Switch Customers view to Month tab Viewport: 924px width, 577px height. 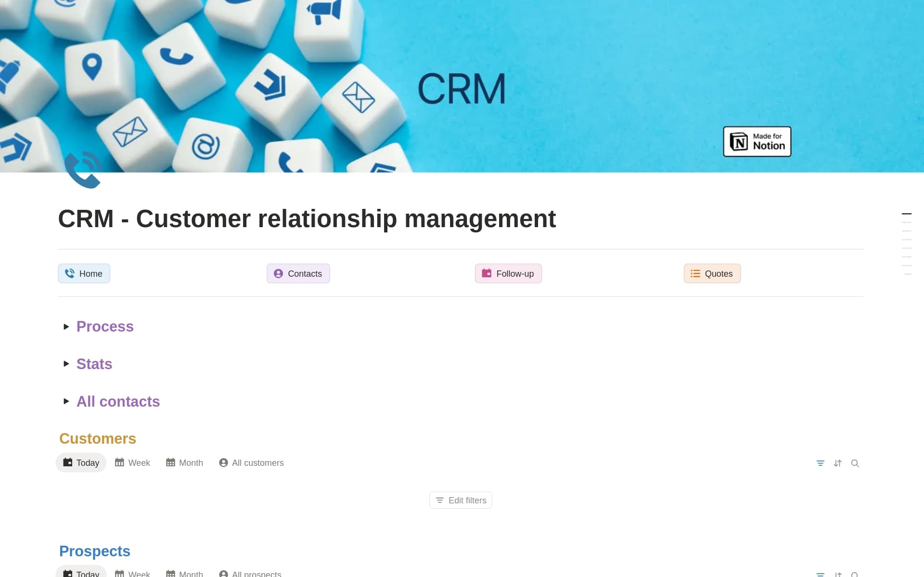point(184,462)
